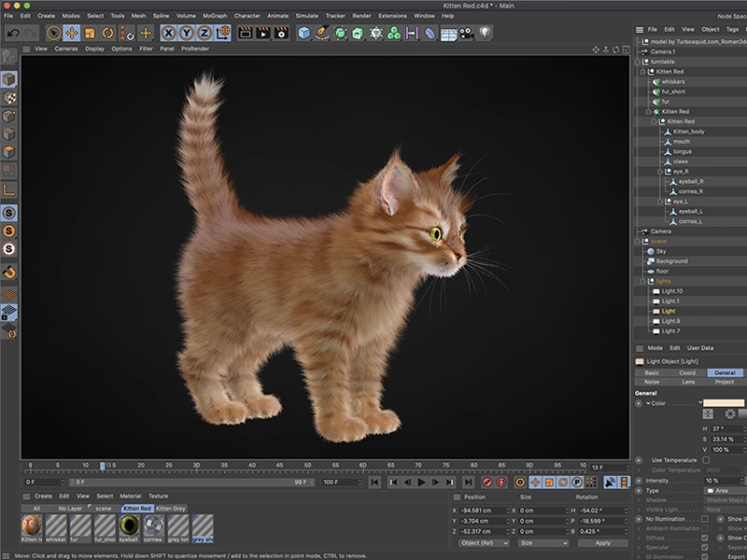Click the frame range preview slider bar
This screenshot has height=560, width=747.
point(191,483)
